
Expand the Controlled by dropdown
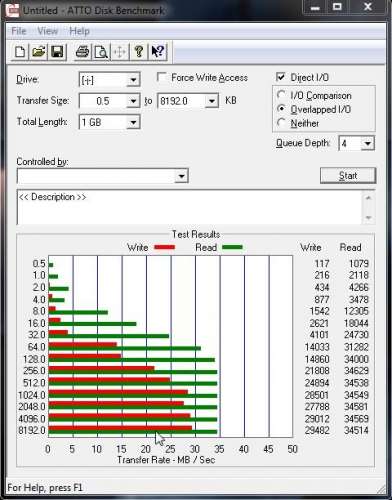pos(182,176)
